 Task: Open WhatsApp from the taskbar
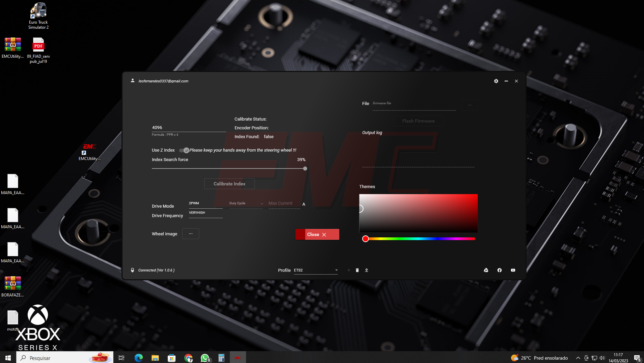point(205,358)
